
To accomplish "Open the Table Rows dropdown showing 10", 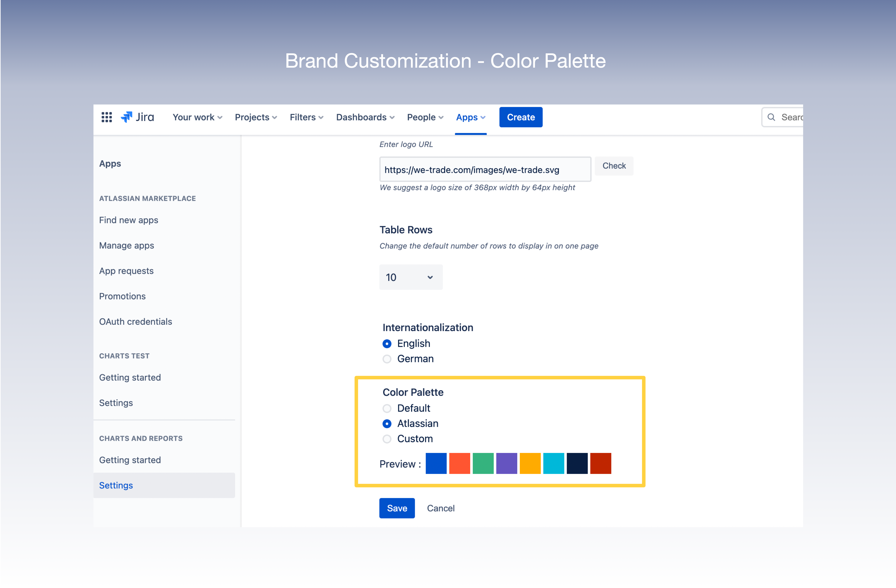I will (411, 277).
